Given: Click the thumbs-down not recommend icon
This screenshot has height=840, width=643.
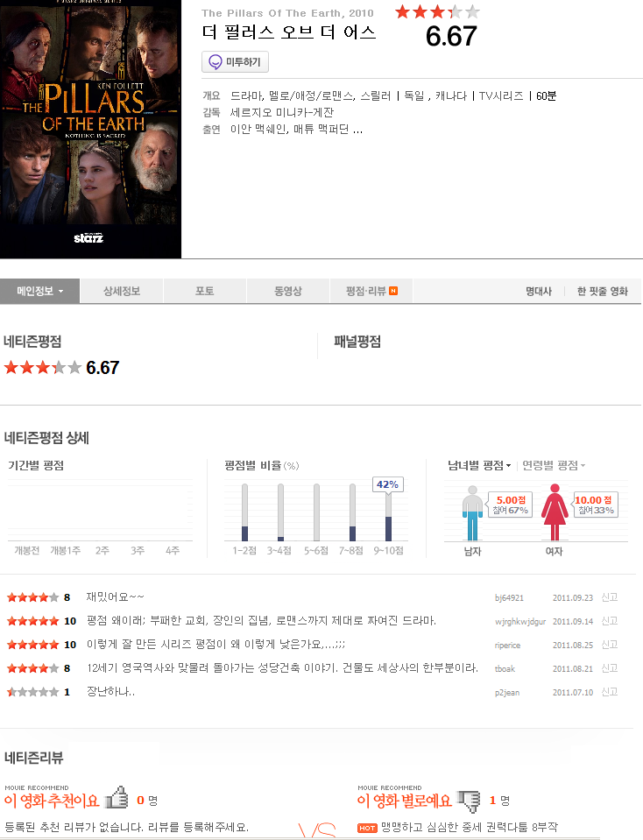Looking at the screenshot, I should (469, 801).
